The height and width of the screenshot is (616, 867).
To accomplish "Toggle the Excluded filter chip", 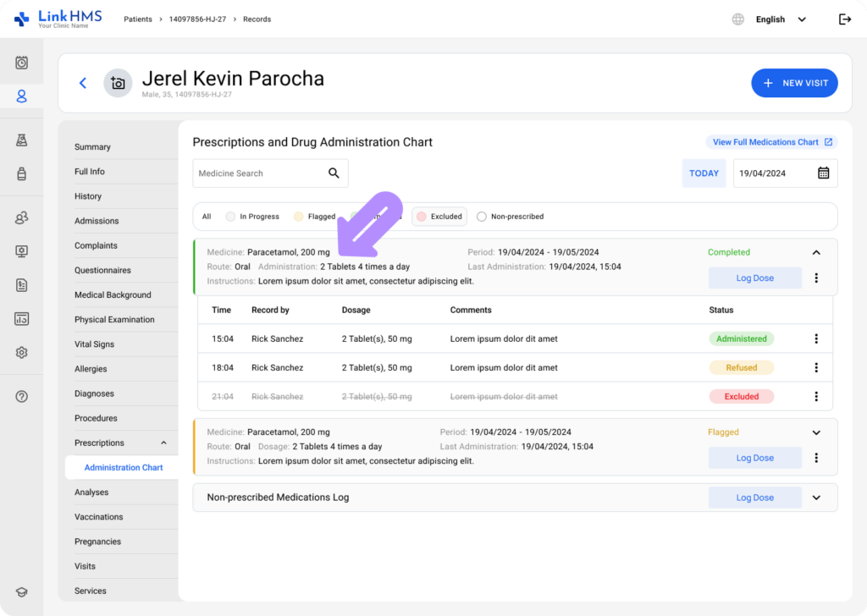I will click(x=438, y=217).
